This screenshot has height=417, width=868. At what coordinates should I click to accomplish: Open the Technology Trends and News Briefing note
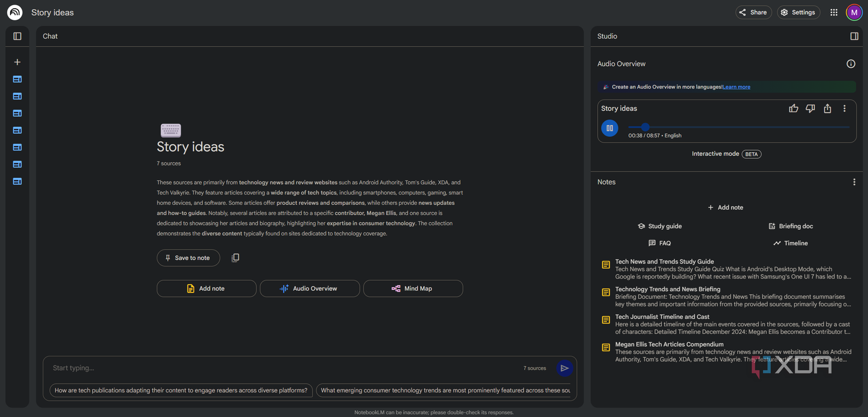coord(726,297)
